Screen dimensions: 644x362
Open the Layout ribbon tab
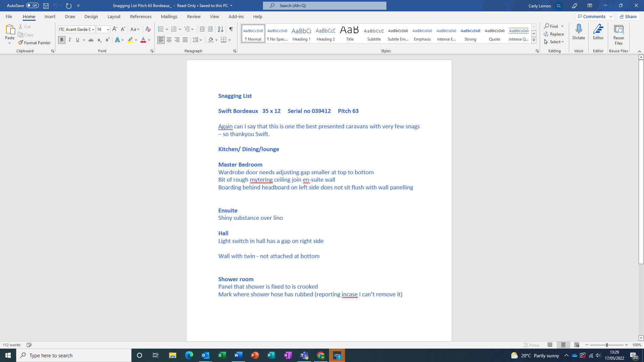pos(114,16)
